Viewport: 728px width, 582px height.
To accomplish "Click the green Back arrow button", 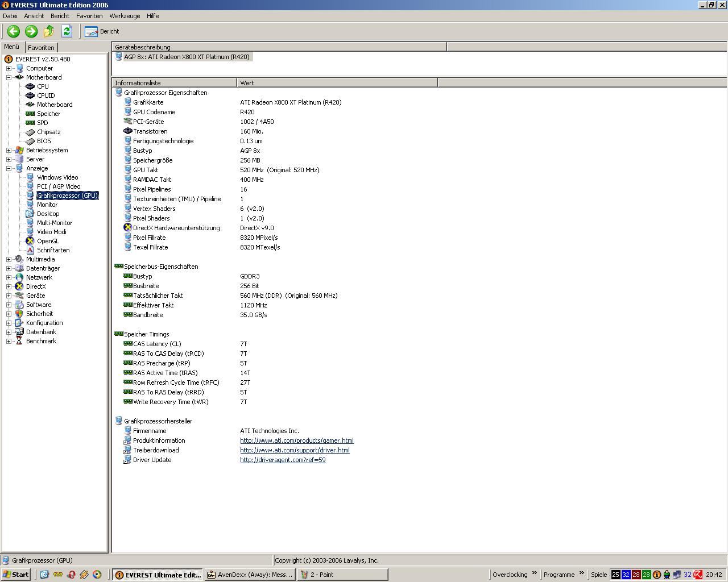I will (x=13, y=31).
